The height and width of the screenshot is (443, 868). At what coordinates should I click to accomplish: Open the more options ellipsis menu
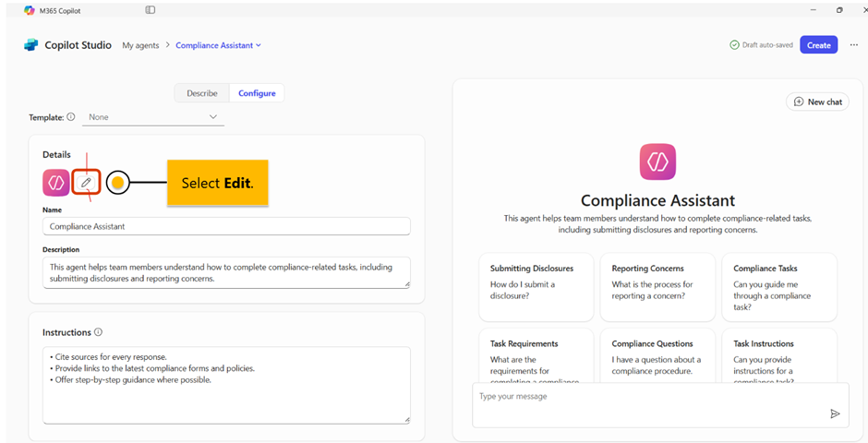[853, 45]
